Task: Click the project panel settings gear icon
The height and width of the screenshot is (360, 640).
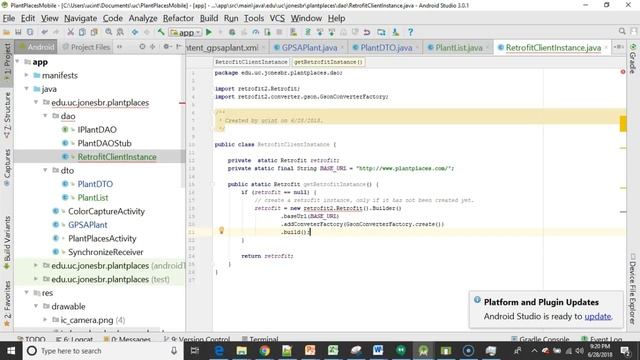Action: [x=166, y=47]
